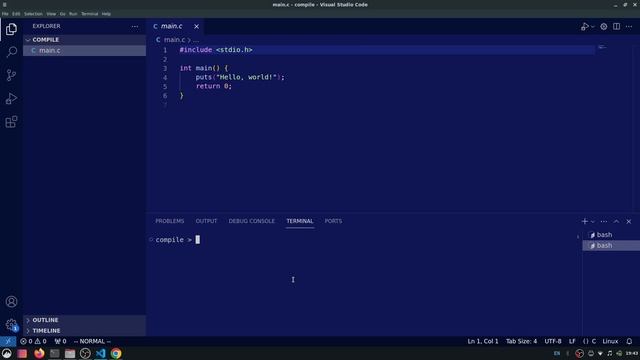Viewport: 640px width, 360px height.
Task: Expand the OUTLINE section
Action: tap(84, 320)
